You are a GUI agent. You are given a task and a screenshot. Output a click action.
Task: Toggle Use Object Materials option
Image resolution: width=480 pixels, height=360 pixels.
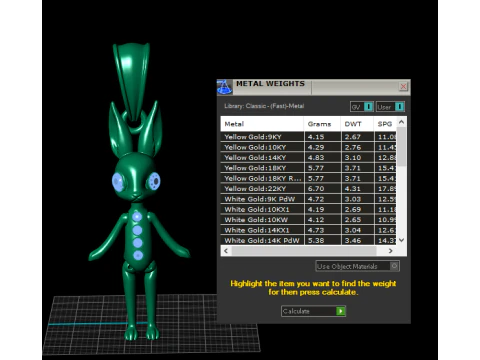357,266
